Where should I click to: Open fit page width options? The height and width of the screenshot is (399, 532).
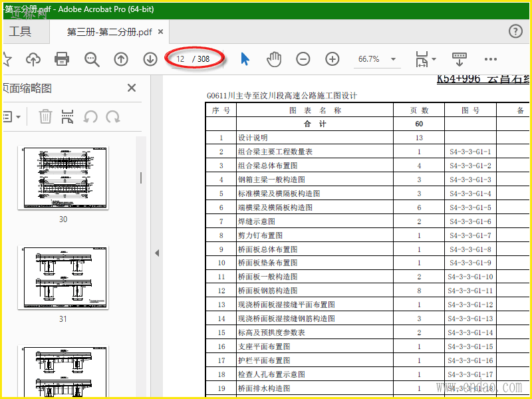tap(422, 59)
